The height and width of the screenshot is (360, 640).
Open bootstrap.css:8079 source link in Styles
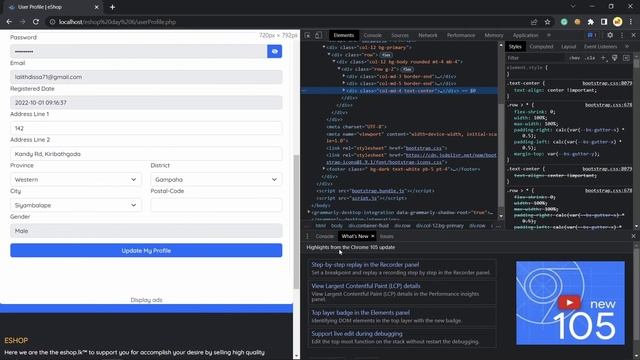coord(607,83)
